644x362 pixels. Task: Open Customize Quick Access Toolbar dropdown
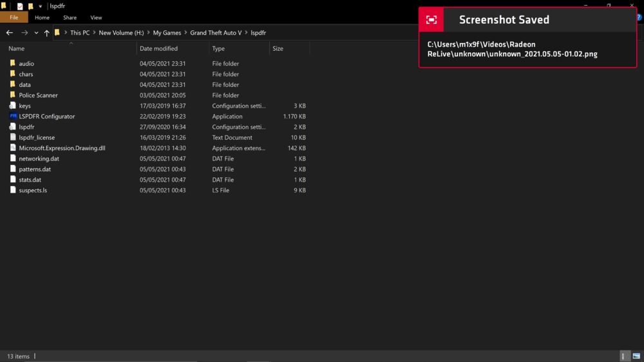tap(40, 6)
